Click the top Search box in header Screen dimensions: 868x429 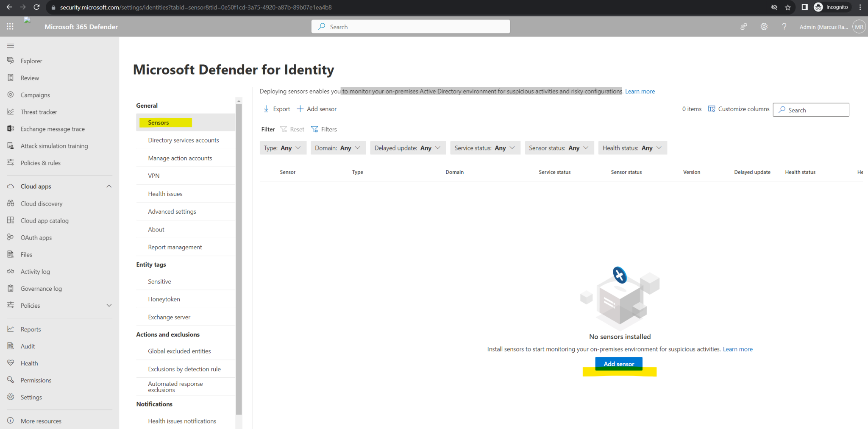[x=411, y=27]
